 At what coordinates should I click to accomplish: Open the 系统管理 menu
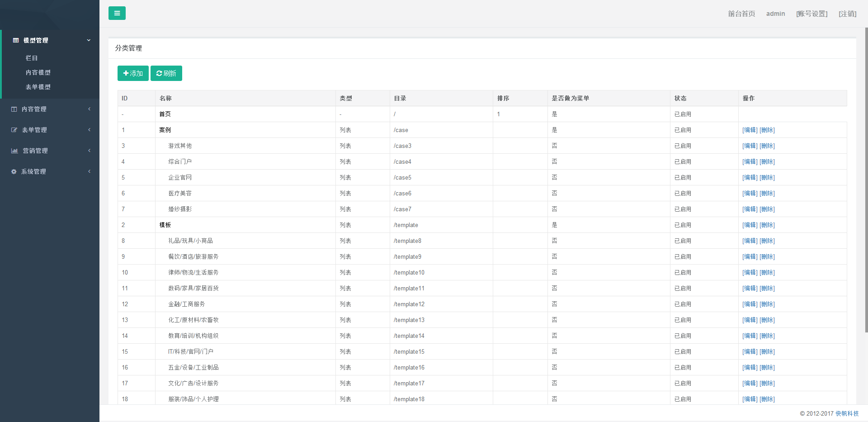[x=50, y=171]
